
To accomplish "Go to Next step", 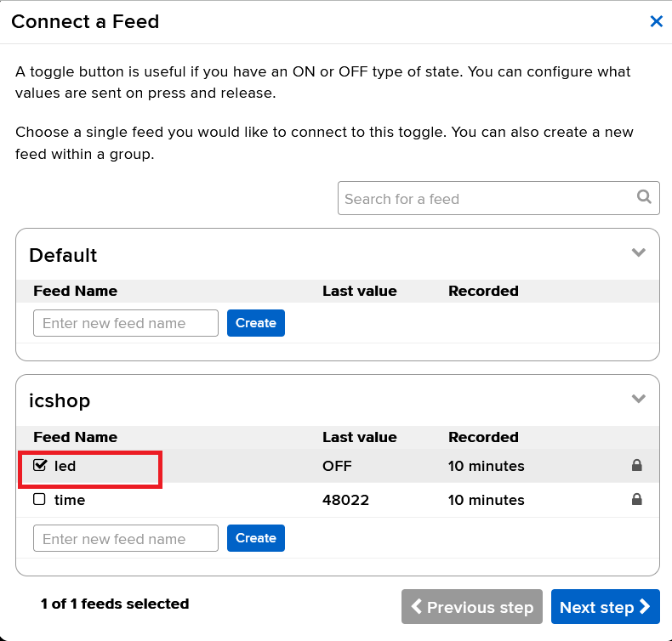I will [x=605, y=607].
